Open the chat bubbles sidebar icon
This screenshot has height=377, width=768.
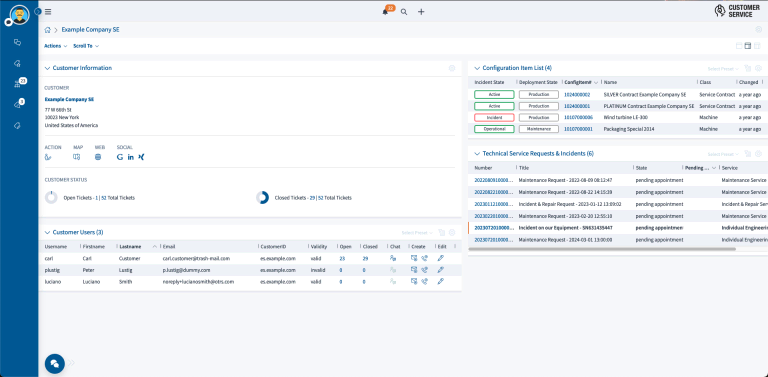point(18,43)
